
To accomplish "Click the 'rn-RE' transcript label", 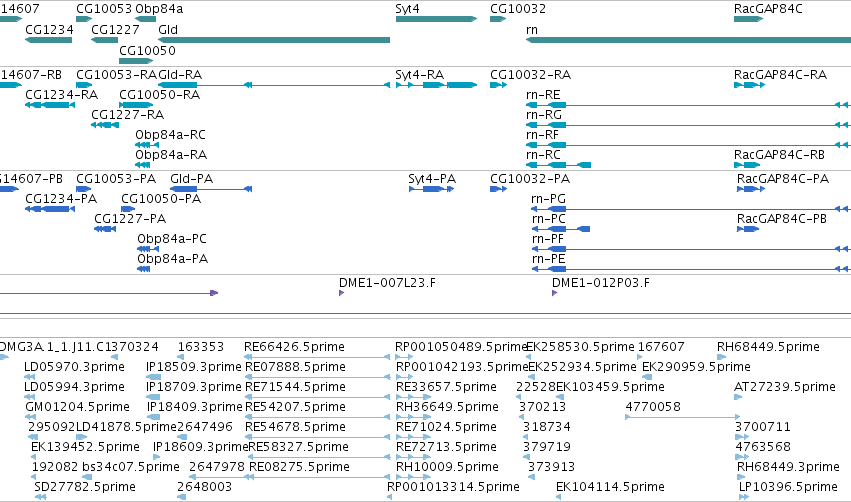I will 543,94.
